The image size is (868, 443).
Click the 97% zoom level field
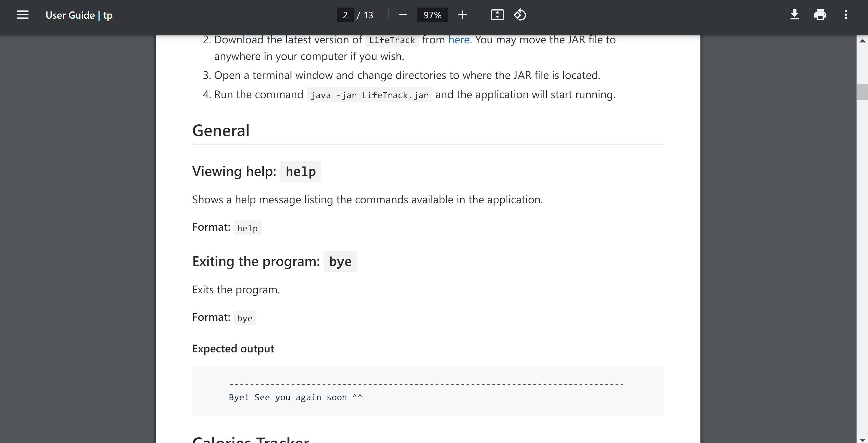coord(432,15)
